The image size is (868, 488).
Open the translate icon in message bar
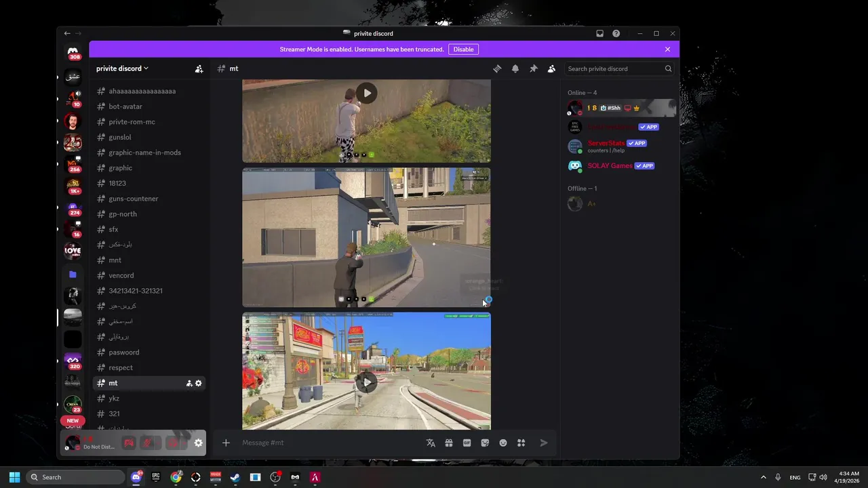431,443
